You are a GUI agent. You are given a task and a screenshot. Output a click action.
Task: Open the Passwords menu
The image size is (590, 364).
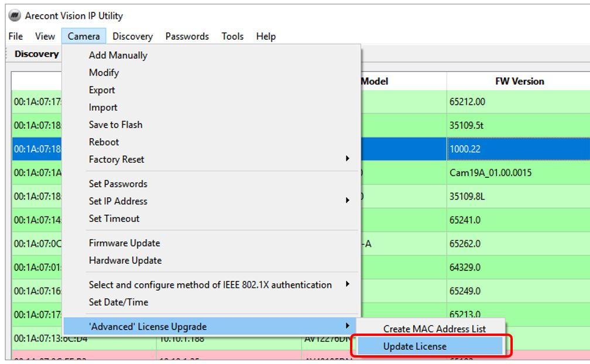click(187, 36)
